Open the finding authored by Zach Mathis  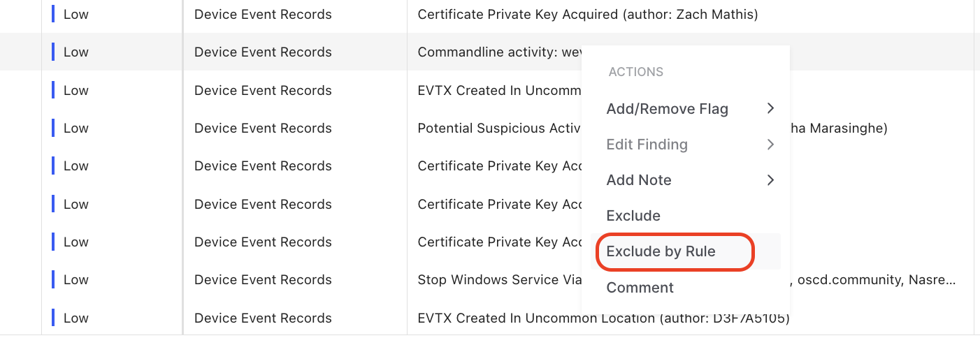pyautogui.click(x=587, y=14)
